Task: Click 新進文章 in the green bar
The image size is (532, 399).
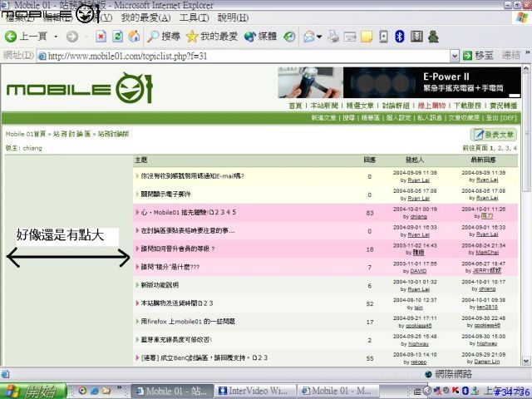Action: click(323, 118)
